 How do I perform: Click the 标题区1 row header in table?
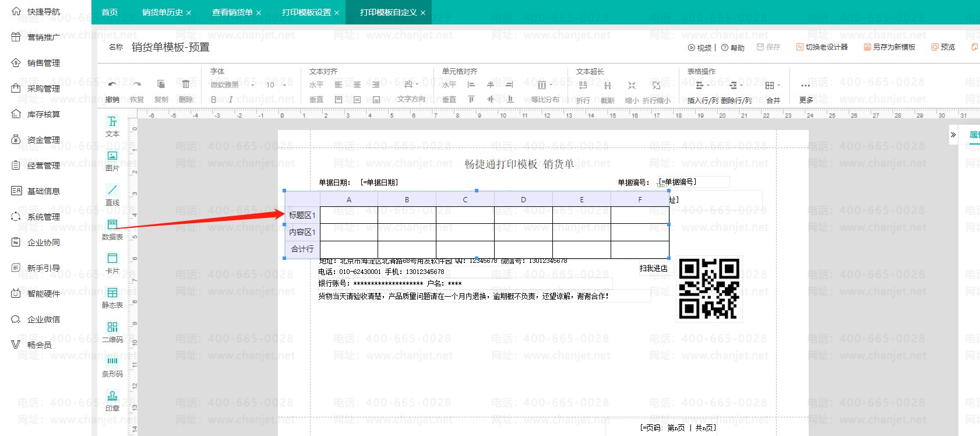click(x=302, y=216)
